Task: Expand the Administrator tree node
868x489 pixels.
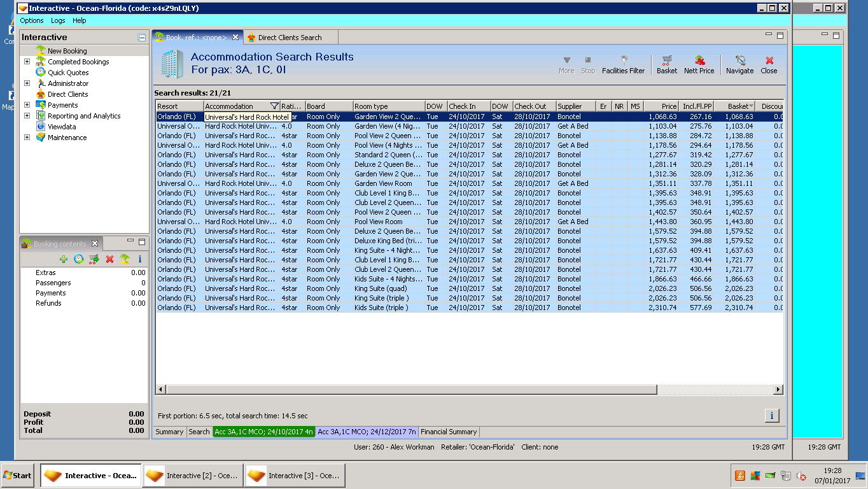Action: [x=27, y=83]
